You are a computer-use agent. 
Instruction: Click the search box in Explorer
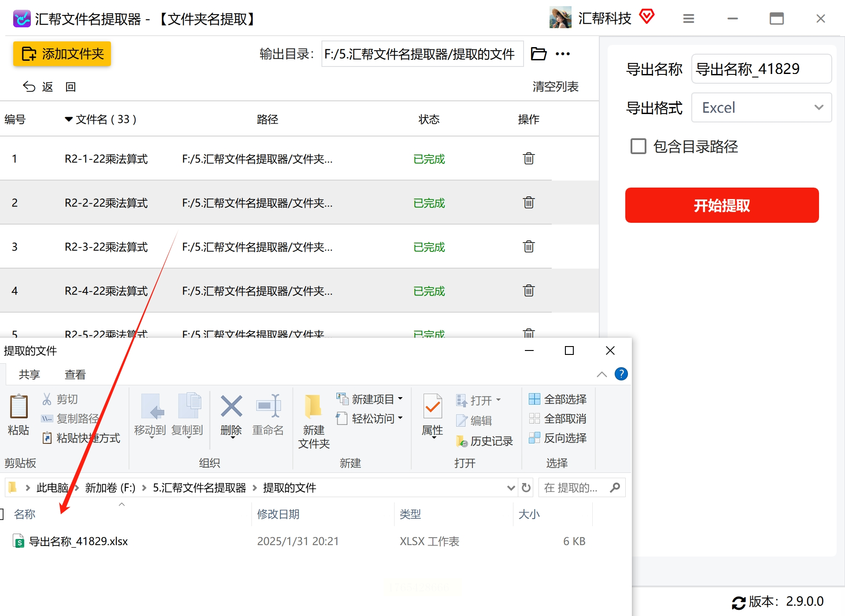(582, 487)
